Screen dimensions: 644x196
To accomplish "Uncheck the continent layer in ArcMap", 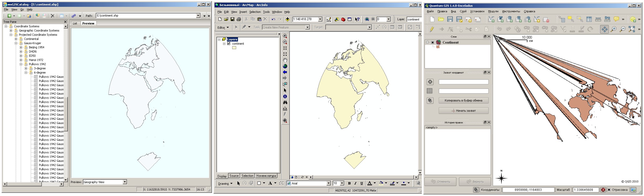I will [229, 44].
